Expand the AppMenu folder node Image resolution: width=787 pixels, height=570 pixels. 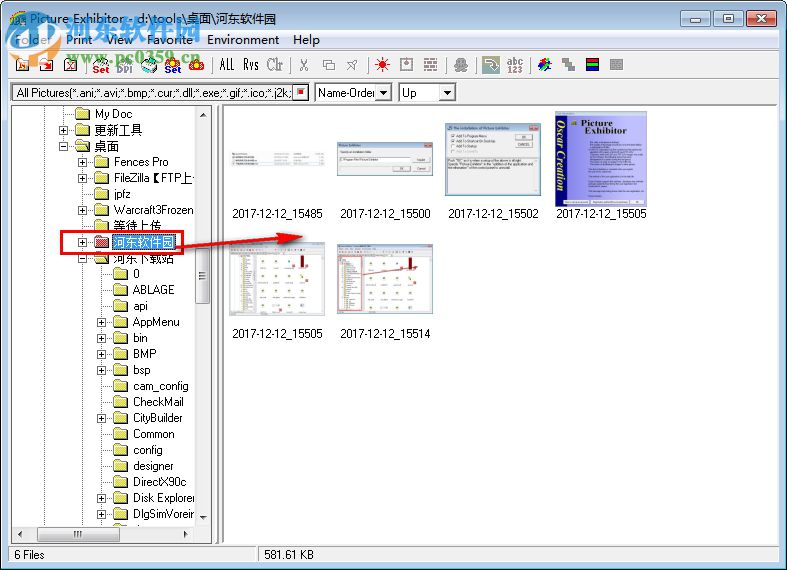click(102, 322)
